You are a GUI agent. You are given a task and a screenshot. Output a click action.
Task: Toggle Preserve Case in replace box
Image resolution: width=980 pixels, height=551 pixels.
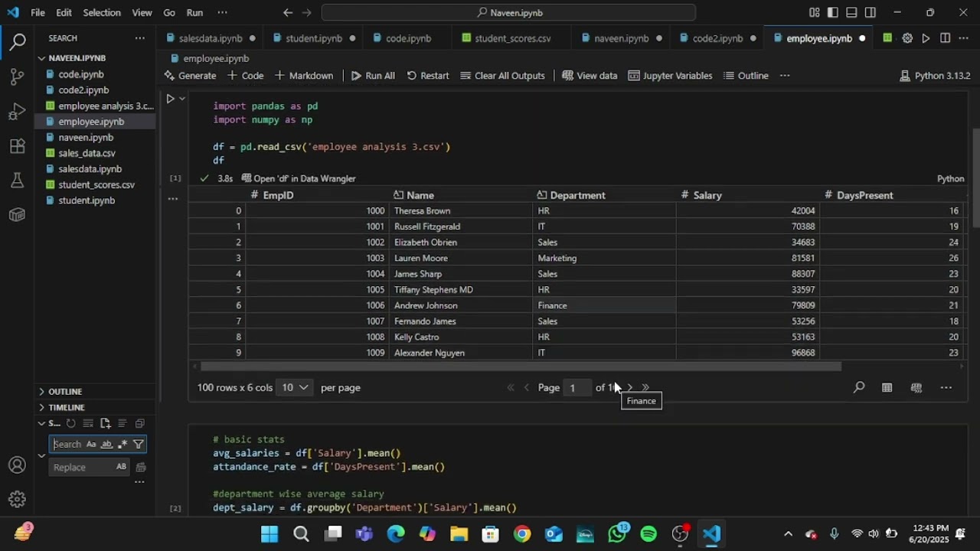[121, 467]
